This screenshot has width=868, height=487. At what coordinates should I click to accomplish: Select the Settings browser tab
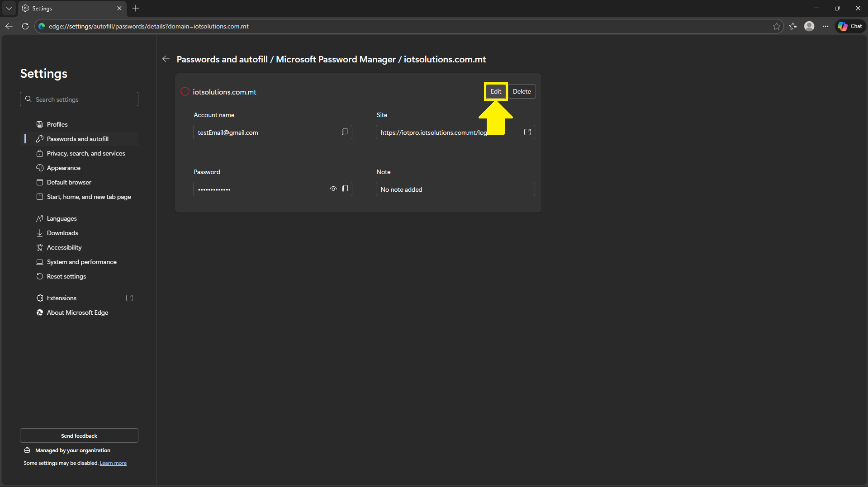point(72,8)
